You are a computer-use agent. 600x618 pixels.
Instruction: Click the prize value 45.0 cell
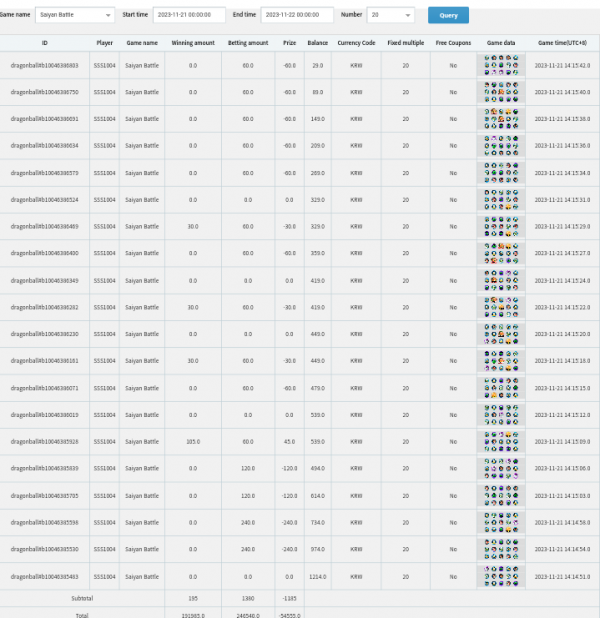tap(289, 442)
